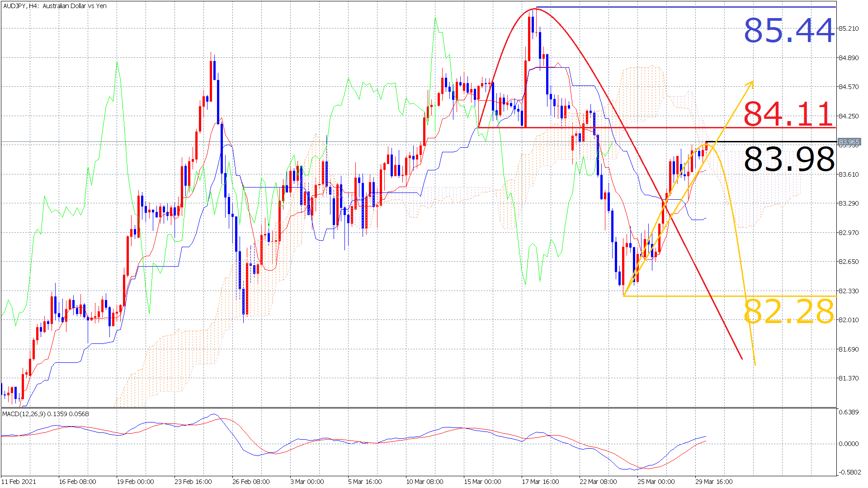Select the yellow 82.28 price label
Viewport: 868px width, 488px height.
click(x=788, y=312)
